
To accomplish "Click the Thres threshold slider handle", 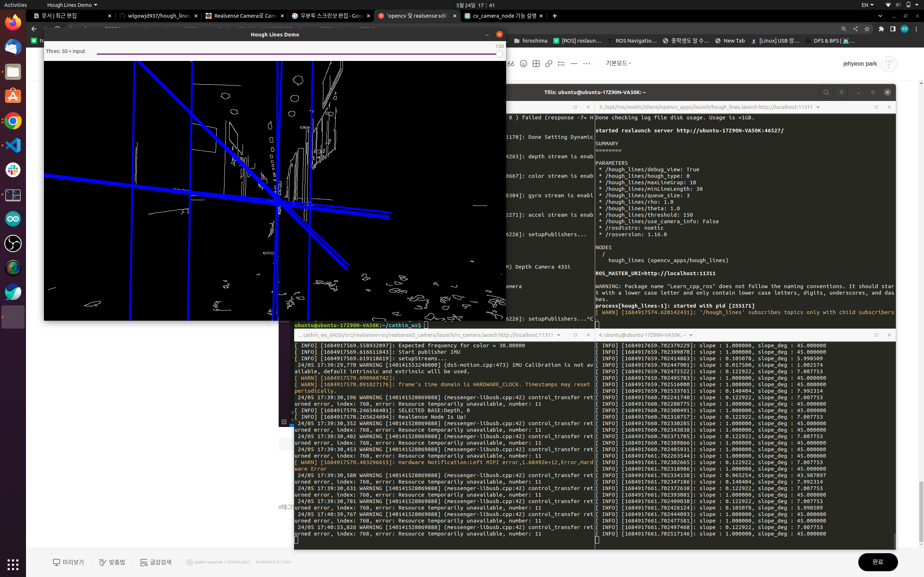I will coord(500,54).
